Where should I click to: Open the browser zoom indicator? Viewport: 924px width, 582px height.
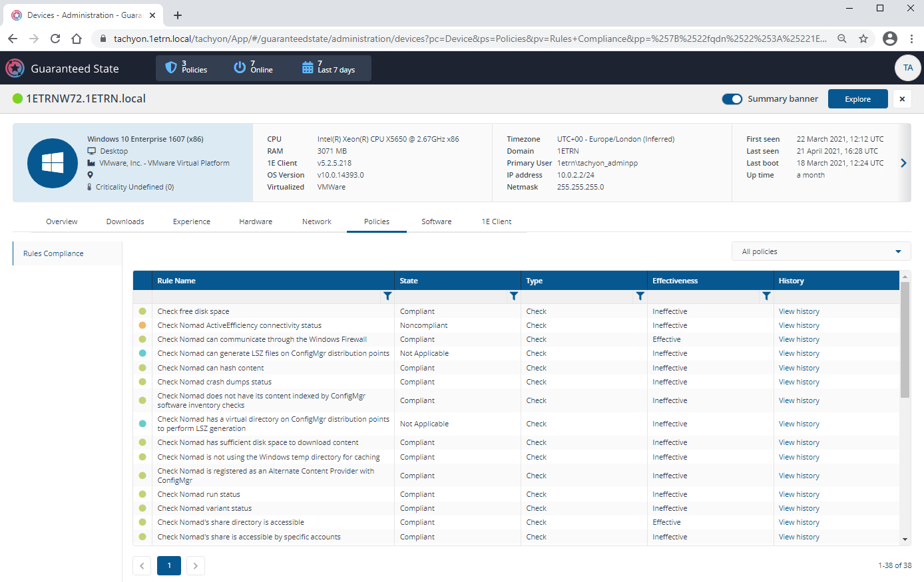(842, 39)
